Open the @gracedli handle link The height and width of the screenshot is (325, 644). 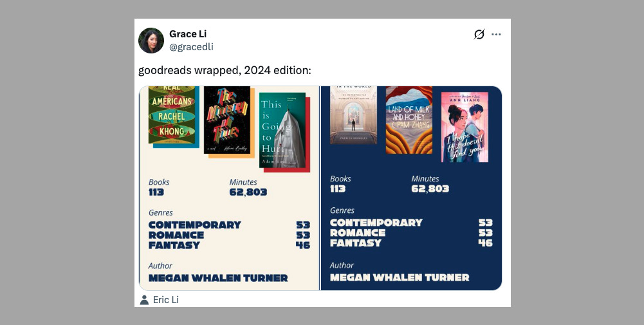pyautogui.click(x=191, y=47)
